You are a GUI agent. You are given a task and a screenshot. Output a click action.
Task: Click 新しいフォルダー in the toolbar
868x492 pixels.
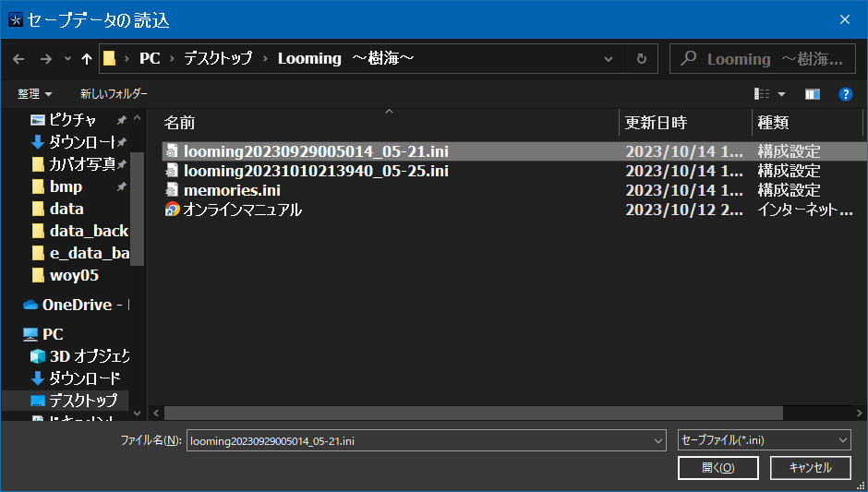(114, 94)
